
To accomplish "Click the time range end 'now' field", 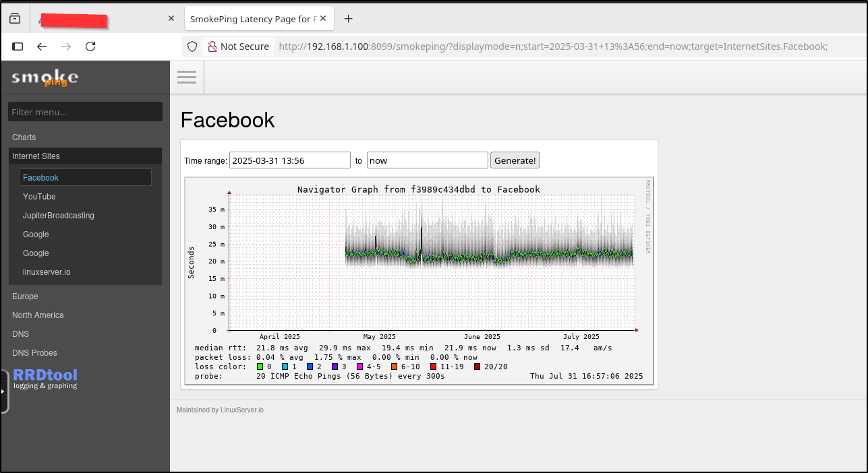I will (428, 160).
